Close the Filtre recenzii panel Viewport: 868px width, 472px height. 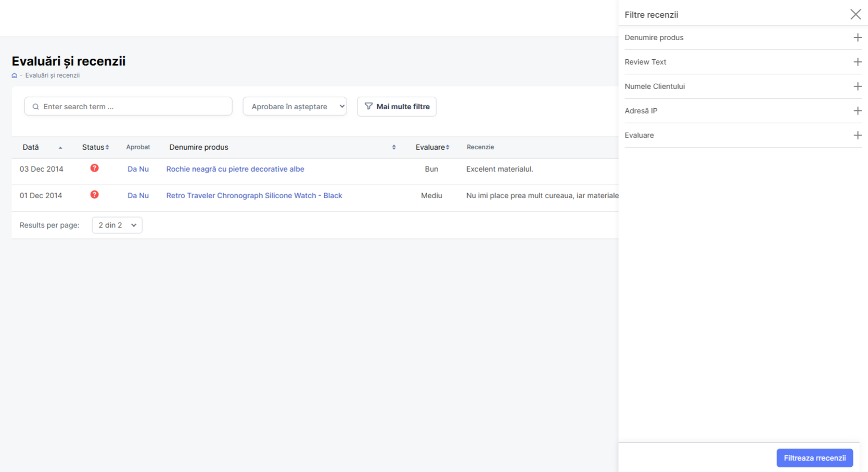click(x=856, y=14)
